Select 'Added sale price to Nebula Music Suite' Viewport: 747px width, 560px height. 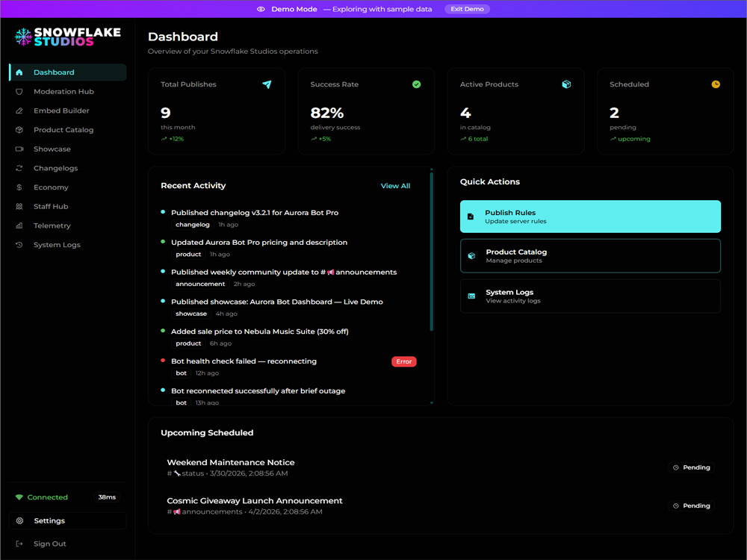[260, 332]
